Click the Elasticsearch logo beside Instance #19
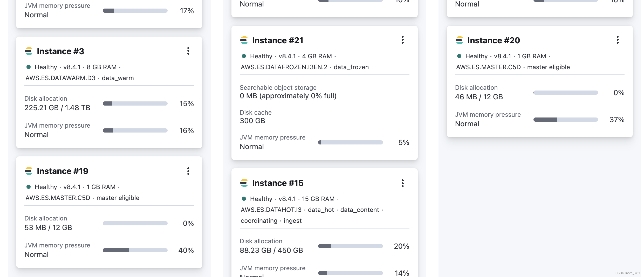The image size is (644, 277). click(29, 171)
